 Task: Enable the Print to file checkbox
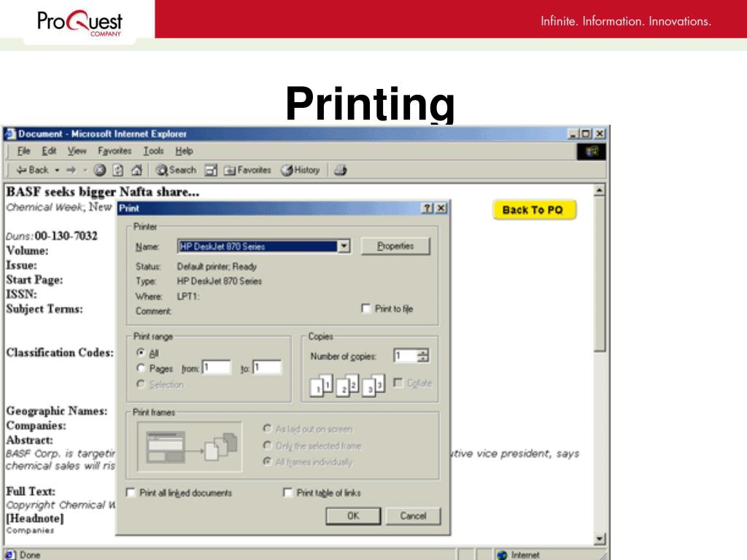366,308
